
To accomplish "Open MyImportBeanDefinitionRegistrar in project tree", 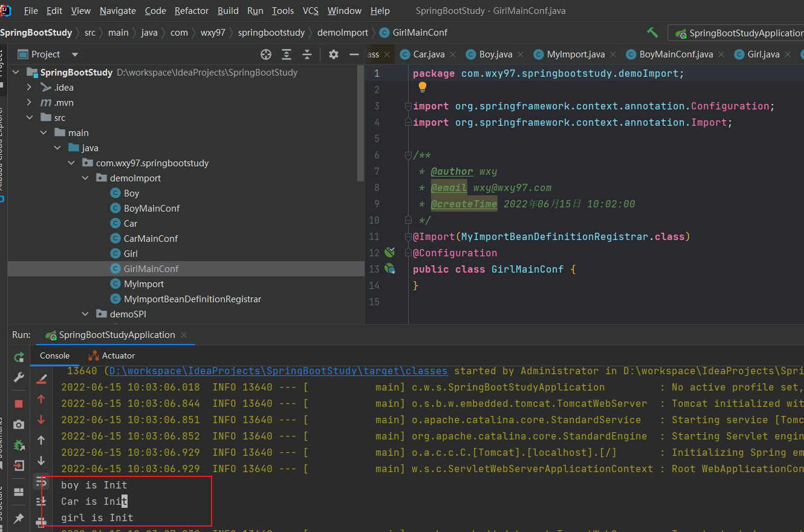I will coord(192,299).
